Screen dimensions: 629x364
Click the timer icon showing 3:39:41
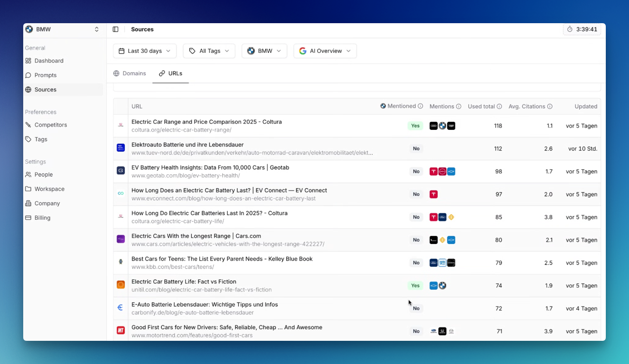coord(570,29)
